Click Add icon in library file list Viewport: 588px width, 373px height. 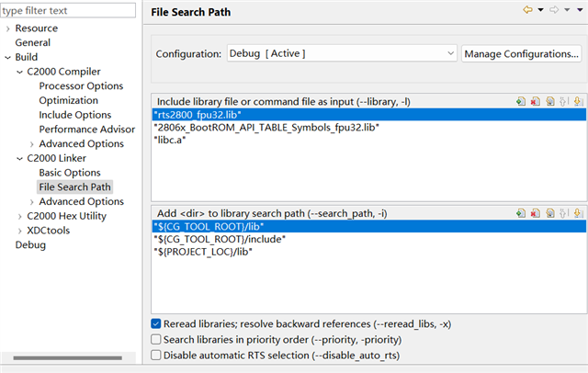point(520,101)
